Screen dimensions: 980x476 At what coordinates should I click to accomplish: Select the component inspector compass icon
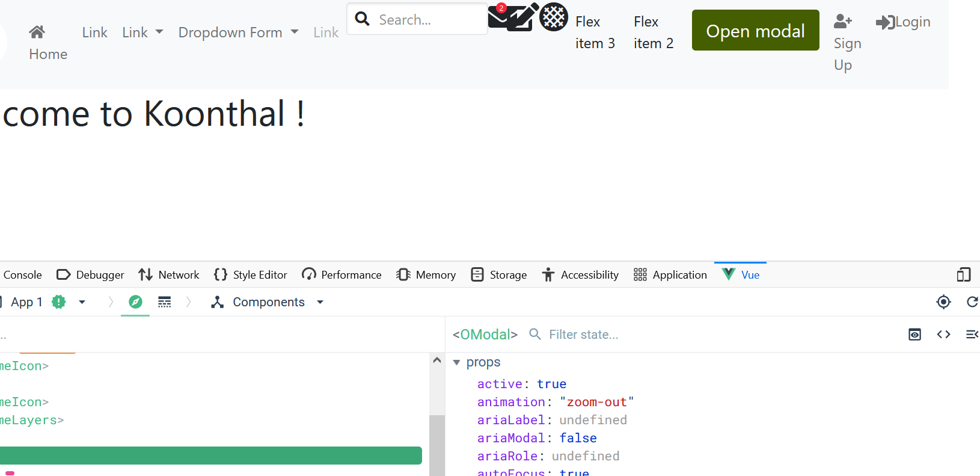pos(136,302)
